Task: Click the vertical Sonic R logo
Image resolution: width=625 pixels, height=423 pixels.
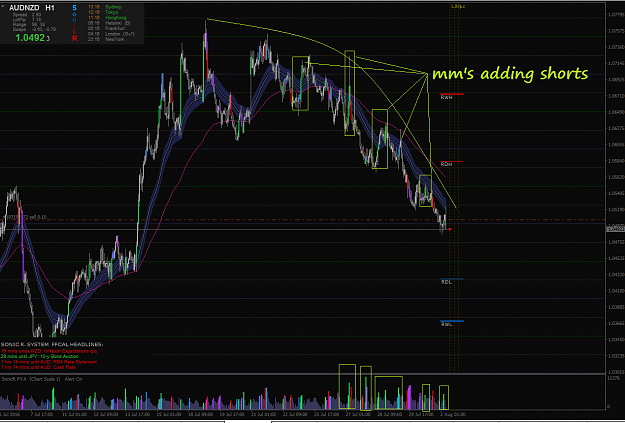Action: tap(75, 23)
